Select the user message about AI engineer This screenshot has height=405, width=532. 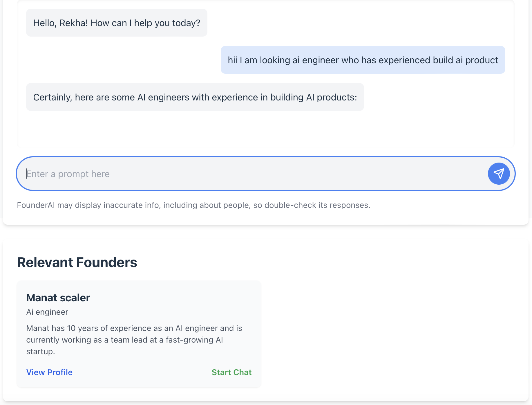tap(363, 60)
